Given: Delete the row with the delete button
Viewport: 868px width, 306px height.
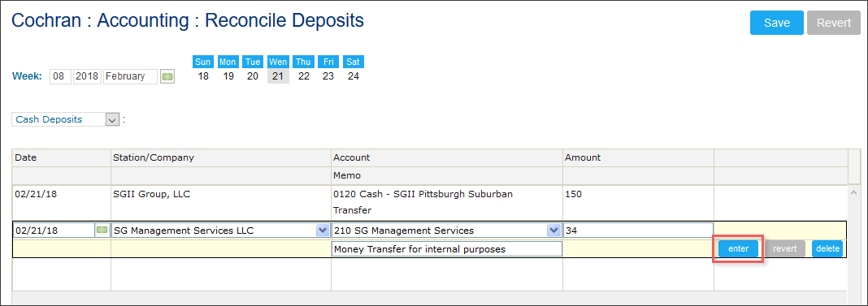Looking at the screenshot, I should [x=827, y=248].
